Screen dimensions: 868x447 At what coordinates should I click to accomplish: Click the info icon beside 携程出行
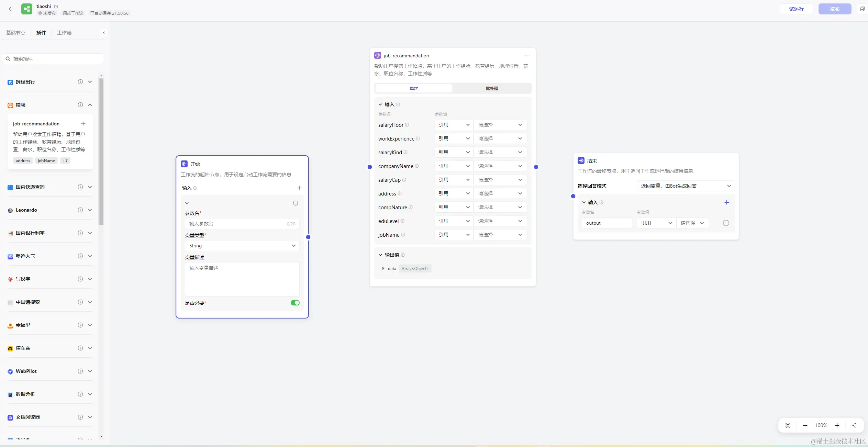80,82
